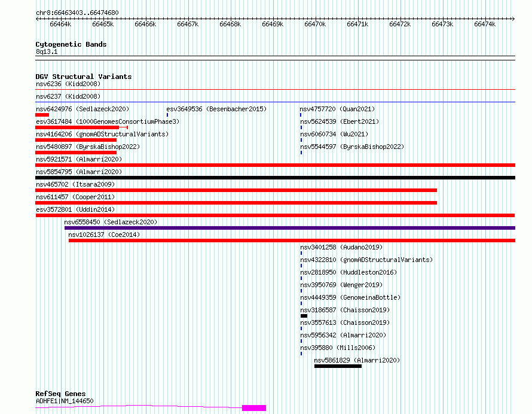
Task: Click the 66467k ruler tick label
Action: pos(188,24)
